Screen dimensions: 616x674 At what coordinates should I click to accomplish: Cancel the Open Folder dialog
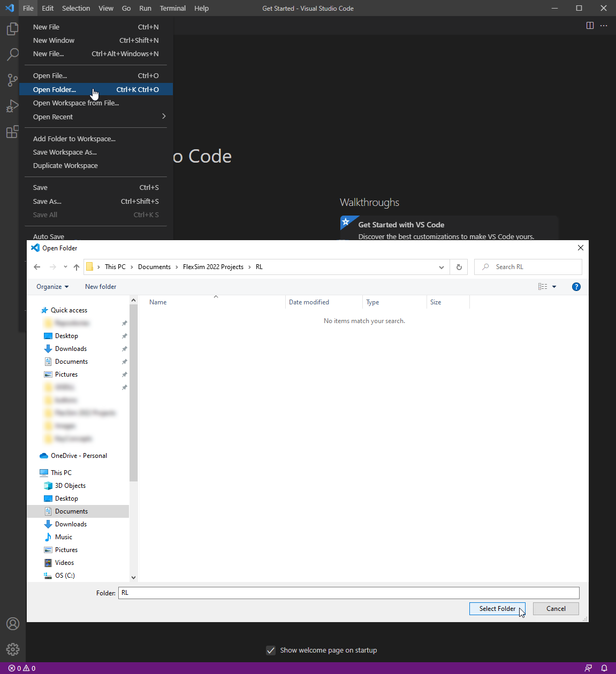[x=556, y=609]
